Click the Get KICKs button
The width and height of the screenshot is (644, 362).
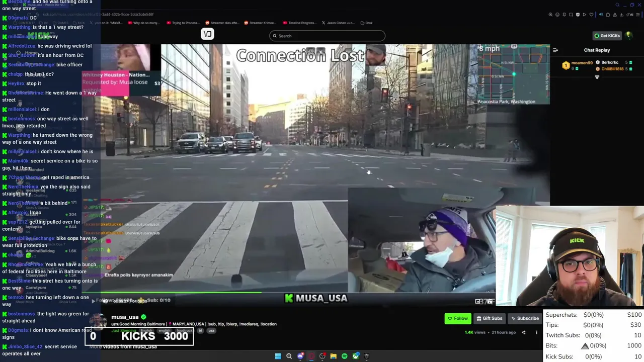(607, 36)
